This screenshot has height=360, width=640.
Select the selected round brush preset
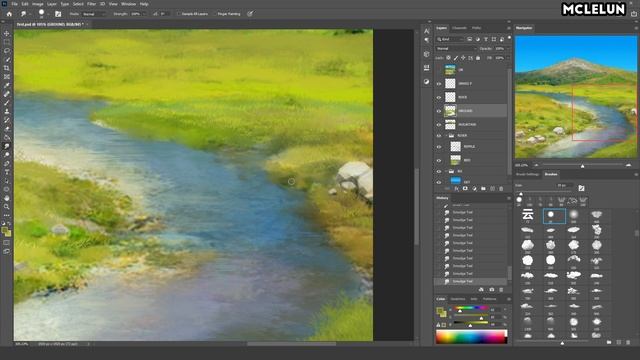click(554, 216)
